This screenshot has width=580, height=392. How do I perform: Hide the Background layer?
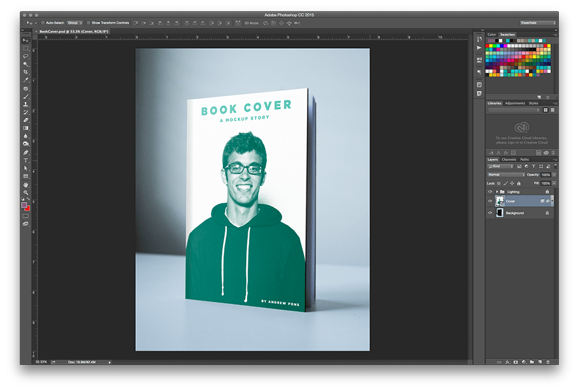point(490,213)
